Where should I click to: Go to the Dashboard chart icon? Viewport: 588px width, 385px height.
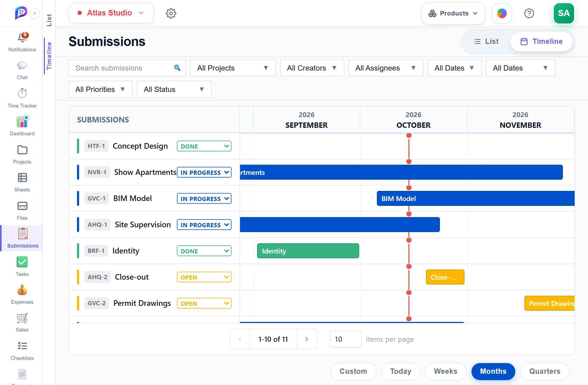pyautogui.click(x=22, y=121)
